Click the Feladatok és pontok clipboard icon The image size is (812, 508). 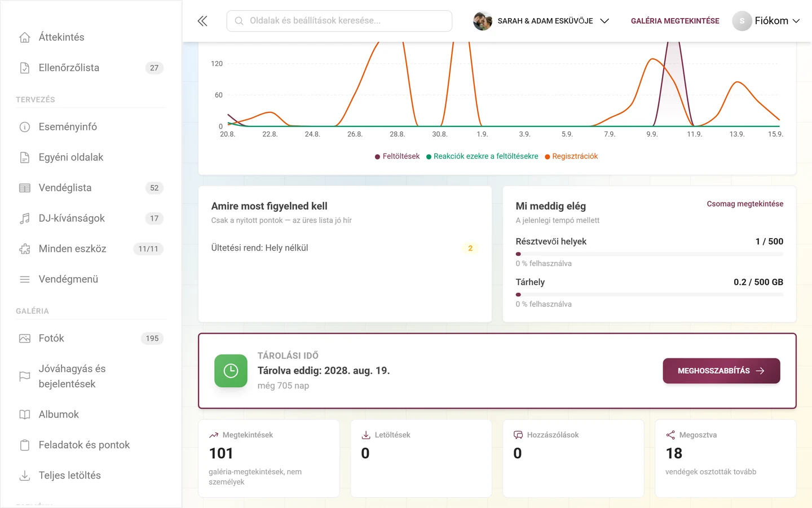click(25, 445)
